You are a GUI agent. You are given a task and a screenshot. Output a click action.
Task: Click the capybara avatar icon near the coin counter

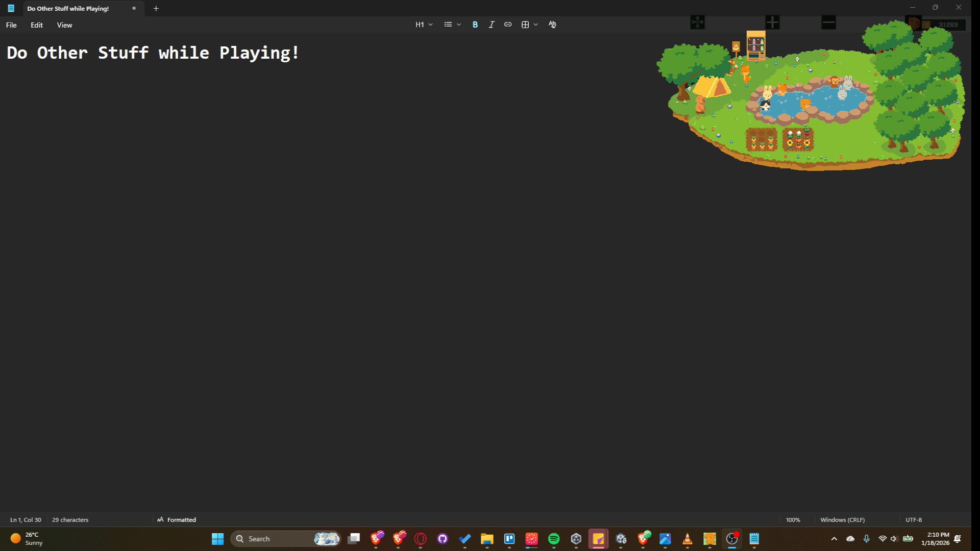tap(913, 23)
